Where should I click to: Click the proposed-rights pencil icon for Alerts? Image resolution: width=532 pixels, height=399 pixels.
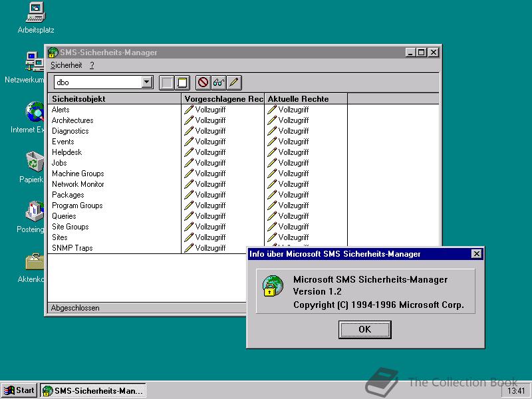[189, 110]
